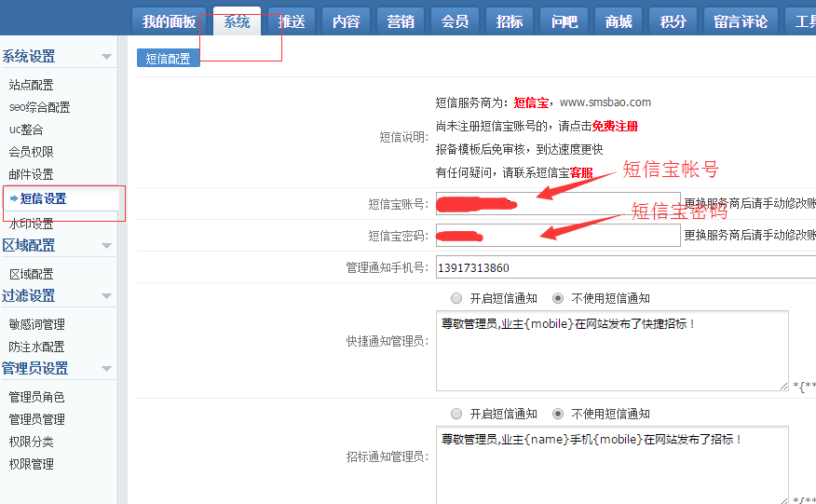Open the 客服 contact link
This screenshot has height=504, width=816.
pos(581,172)
